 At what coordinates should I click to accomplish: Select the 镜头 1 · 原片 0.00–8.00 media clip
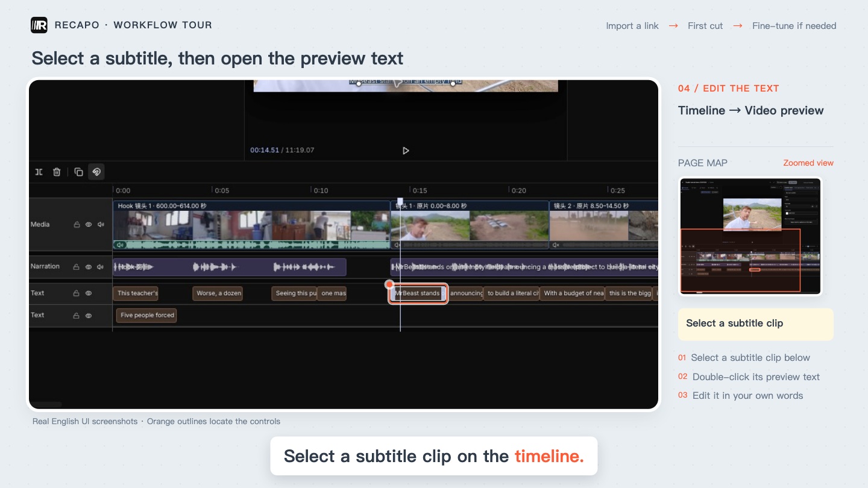(x=470, y=225)
